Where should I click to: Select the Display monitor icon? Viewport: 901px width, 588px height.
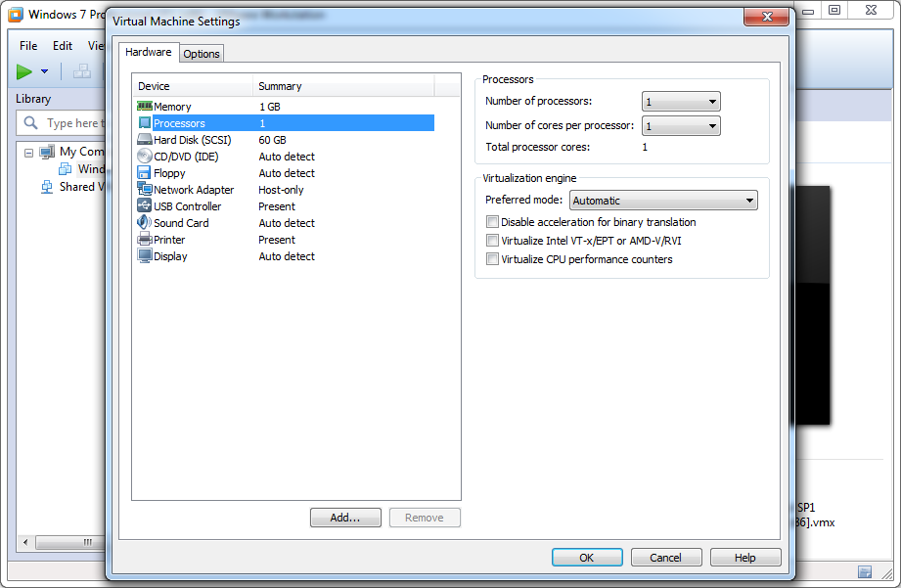[145, 256]
